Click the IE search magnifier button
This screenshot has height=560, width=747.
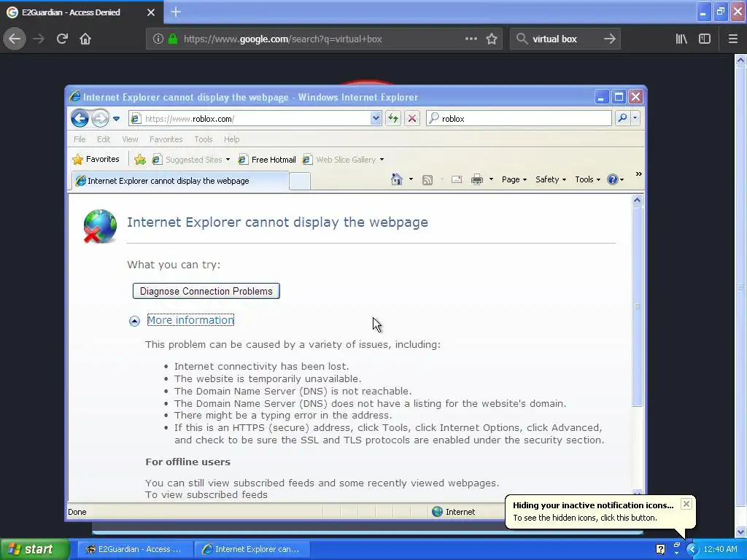[x=622, y=118]
